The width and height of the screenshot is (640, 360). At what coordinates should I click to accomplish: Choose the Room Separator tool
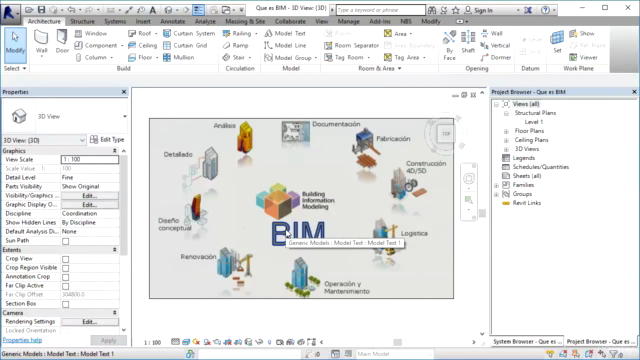pyautogui.click(x=352, y=45)
